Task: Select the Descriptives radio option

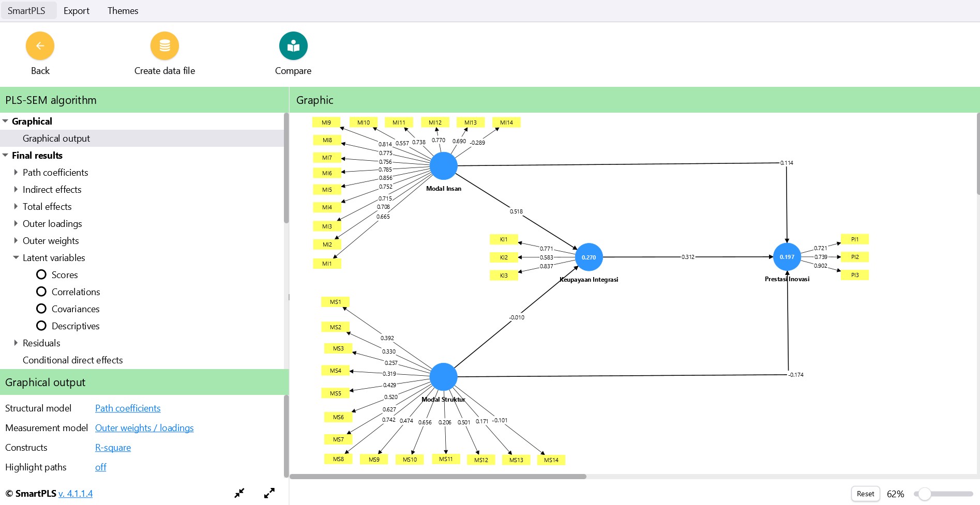Action: click(41, 326)
